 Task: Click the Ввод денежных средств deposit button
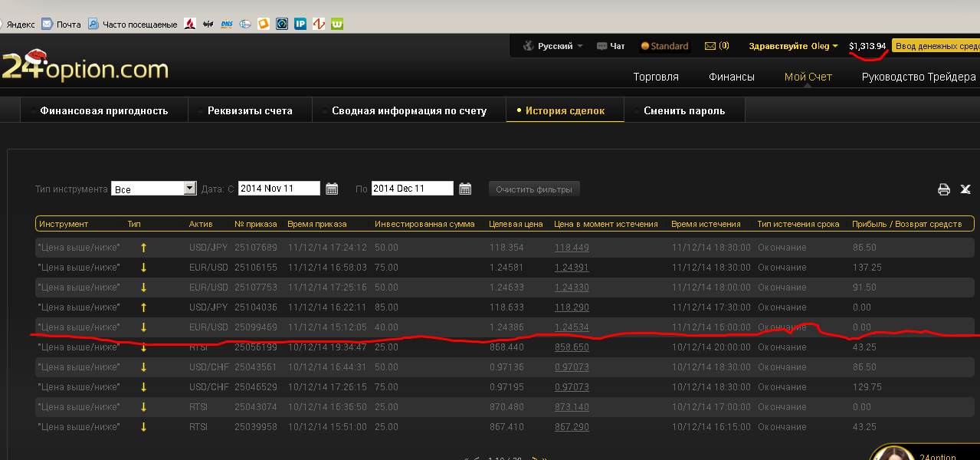point(936,46)
